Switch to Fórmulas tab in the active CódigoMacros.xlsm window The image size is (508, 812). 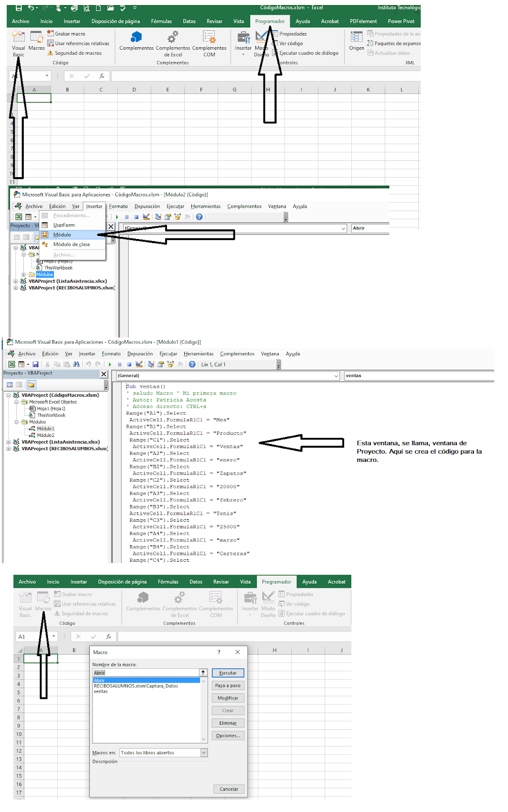coord(161,21)
